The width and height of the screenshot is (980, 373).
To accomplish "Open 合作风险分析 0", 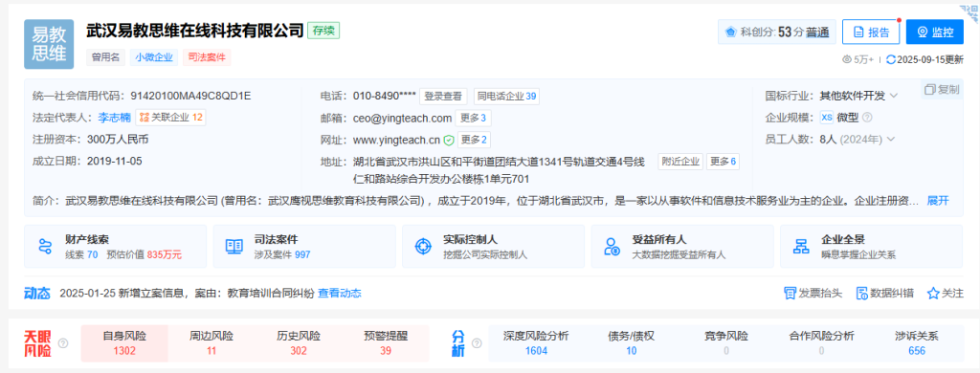I will (x=821, y=343).
